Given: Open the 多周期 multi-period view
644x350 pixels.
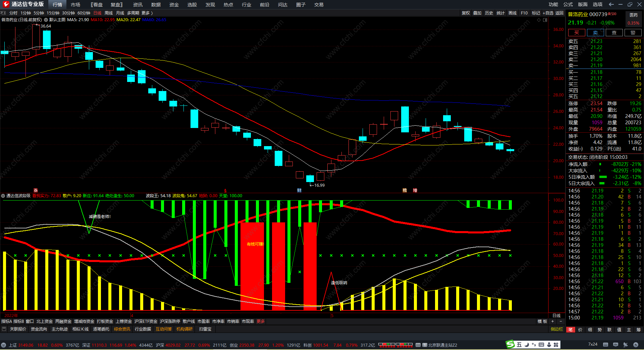Looking at the screenshot, I should [x=133, y=13].
